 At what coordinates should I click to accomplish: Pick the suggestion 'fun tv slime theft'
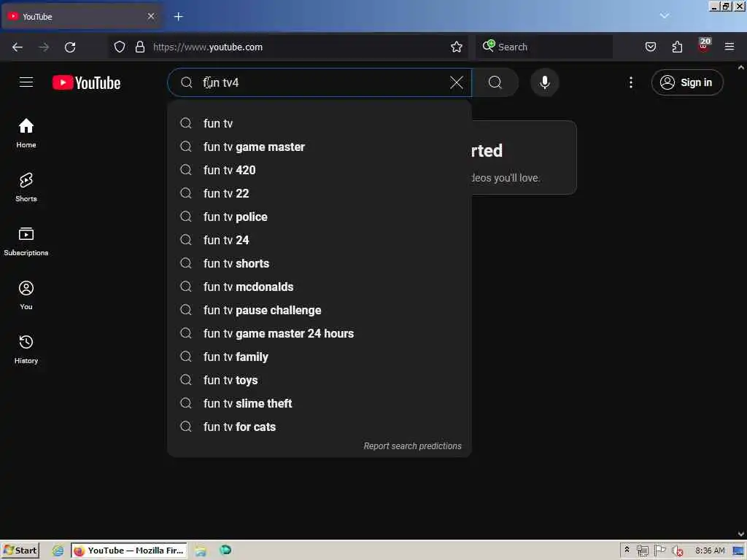pos(320,403)
